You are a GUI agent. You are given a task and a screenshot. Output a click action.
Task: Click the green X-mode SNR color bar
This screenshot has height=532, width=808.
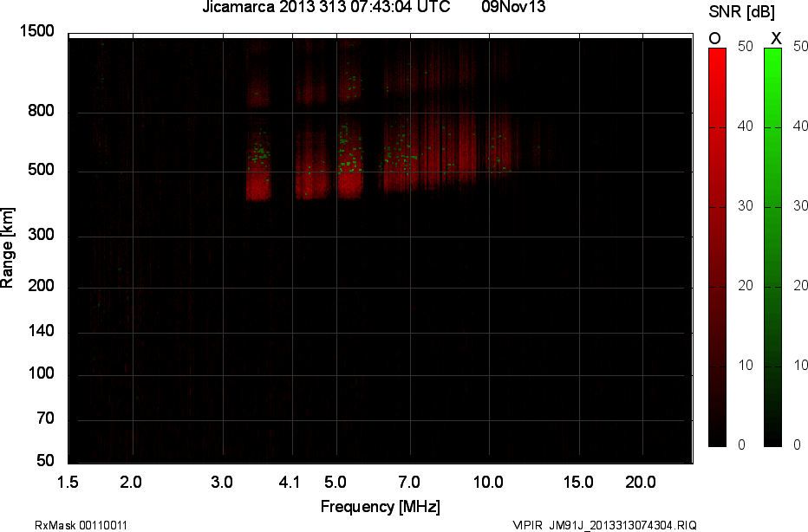point(772,247)
